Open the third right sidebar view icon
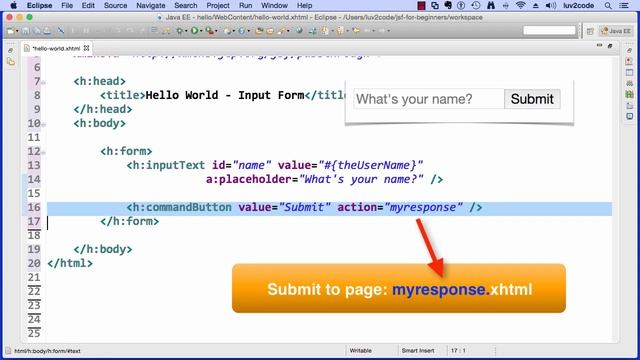 coord(629,73)
